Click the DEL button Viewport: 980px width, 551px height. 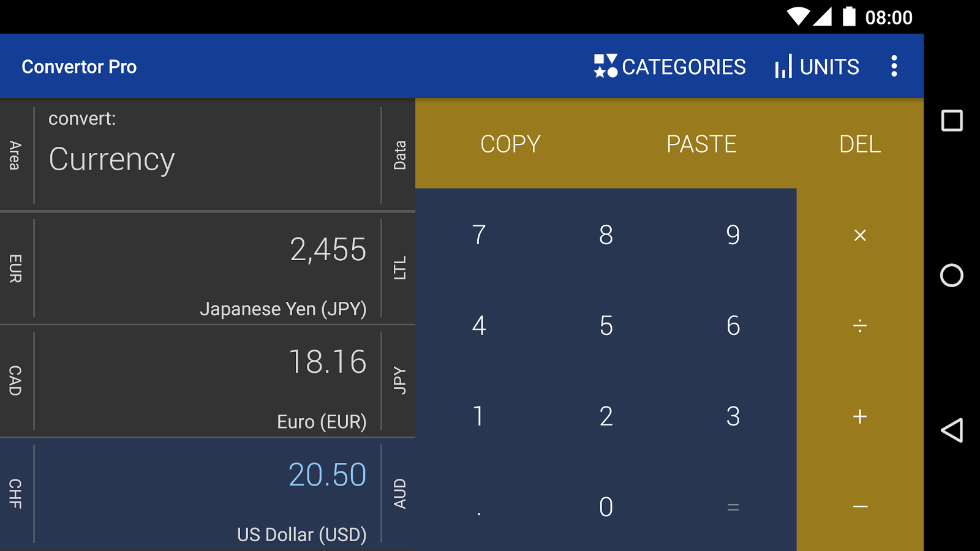(860, 144)
